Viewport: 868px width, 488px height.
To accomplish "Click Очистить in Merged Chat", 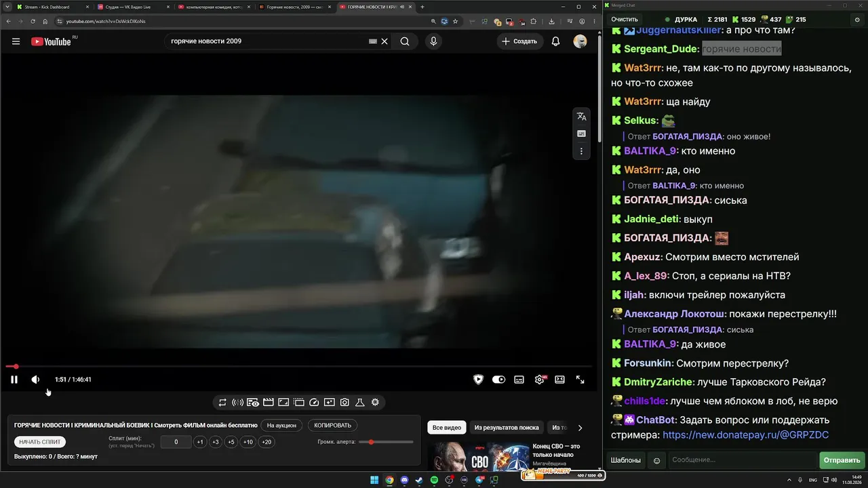I will (x=625, y=20).
